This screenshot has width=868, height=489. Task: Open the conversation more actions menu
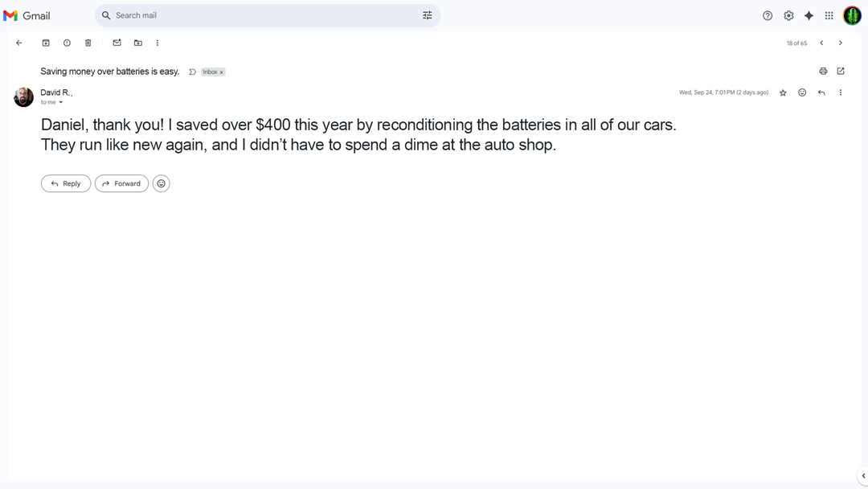click(x=158, y=43)
